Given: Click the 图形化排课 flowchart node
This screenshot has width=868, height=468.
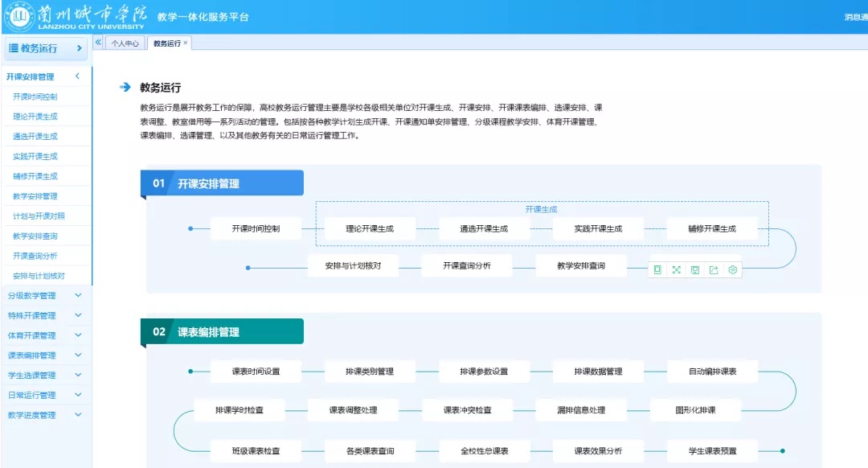Looking at the screenshot, I should point(695,410).
